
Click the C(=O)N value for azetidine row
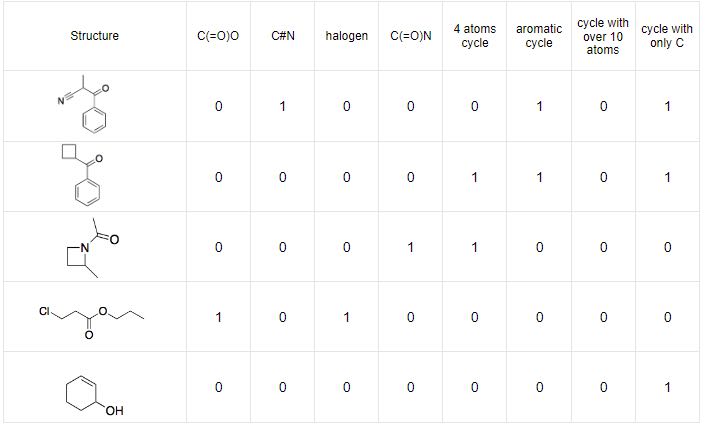pyautogui.click(x=411, y=247)
